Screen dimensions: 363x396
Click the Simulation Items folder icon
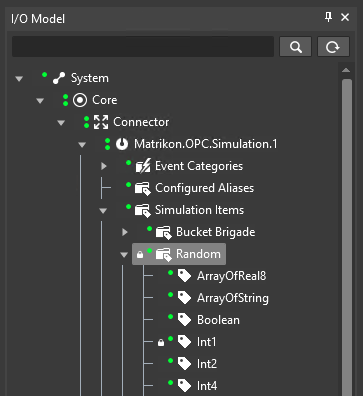coord(143,211)
